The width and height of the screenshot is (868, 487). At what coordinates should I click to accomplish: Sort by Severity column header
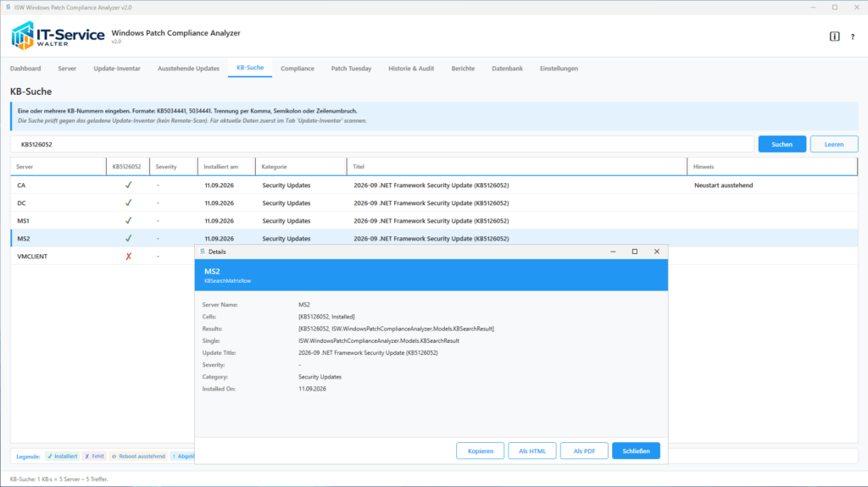click(x=174, y=167)
